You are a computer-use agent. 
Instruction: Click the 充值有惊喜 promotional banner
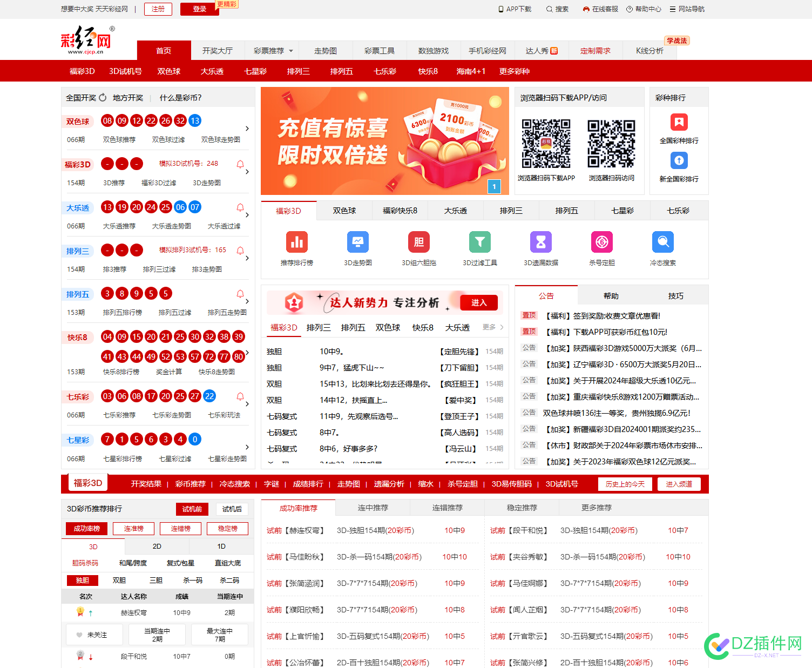pos(385,141)
